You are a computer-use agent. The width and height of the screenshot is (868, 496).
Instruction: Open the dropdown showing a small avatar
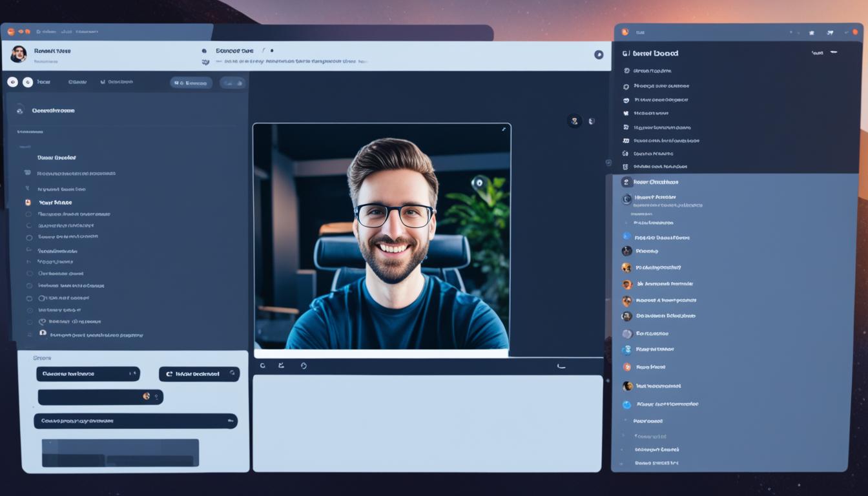coord(100,397)
